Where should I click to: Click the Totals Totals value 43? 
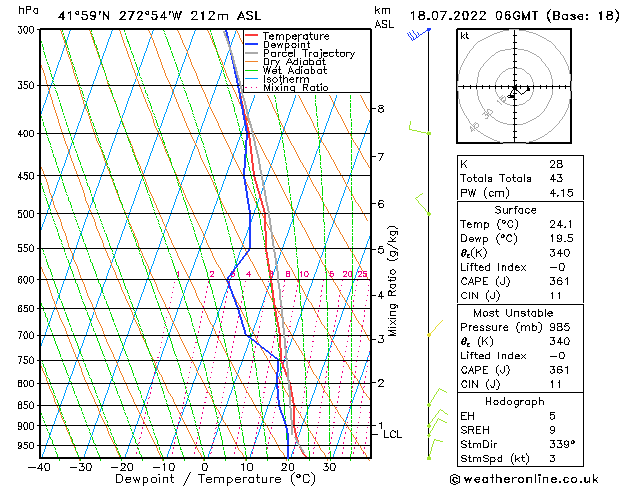click(556, 178)
